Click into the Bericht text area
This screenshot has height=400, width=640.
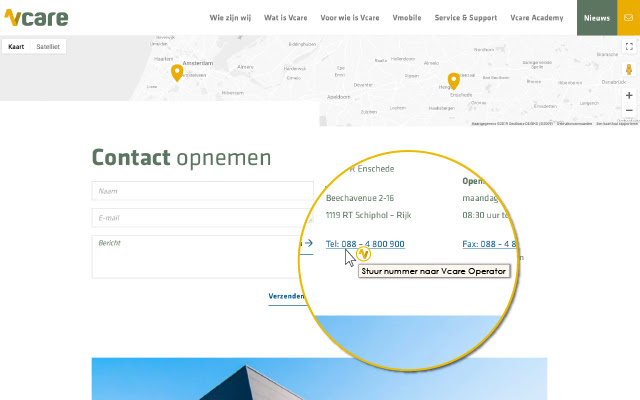pos(195,256)
